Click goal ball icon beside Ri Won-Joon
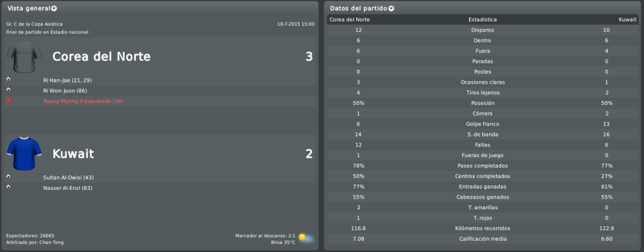The width and height of the screenshot is (644, 252). [x=8, y=89]
